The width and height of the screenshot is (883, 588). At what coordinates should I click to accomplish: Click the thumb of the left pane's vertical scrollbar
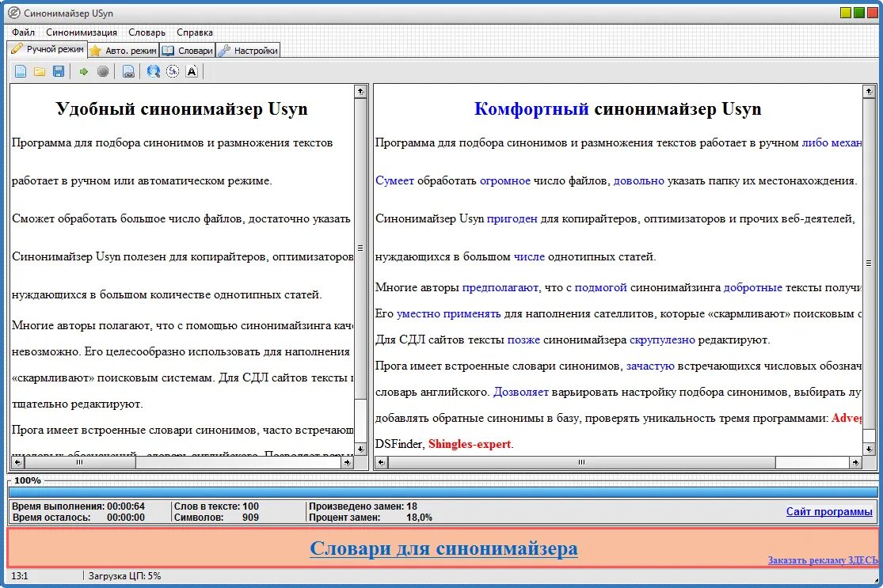point(360,248)
